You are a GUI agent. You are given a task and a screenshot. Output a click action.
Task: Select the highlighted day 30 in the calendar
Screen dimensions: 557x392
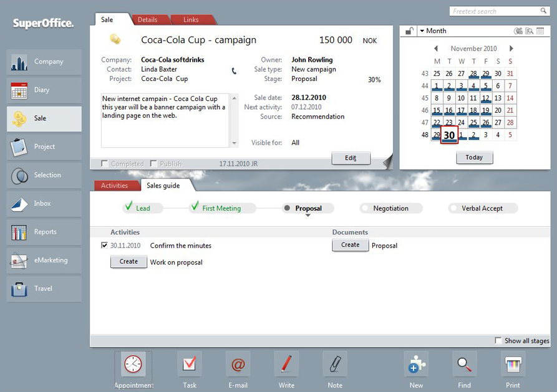point(449,135)
